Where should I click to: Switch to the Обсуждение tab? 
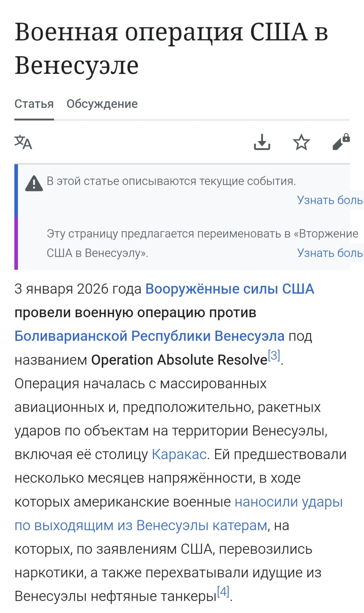pyautogui.click(x=102, y=104)
